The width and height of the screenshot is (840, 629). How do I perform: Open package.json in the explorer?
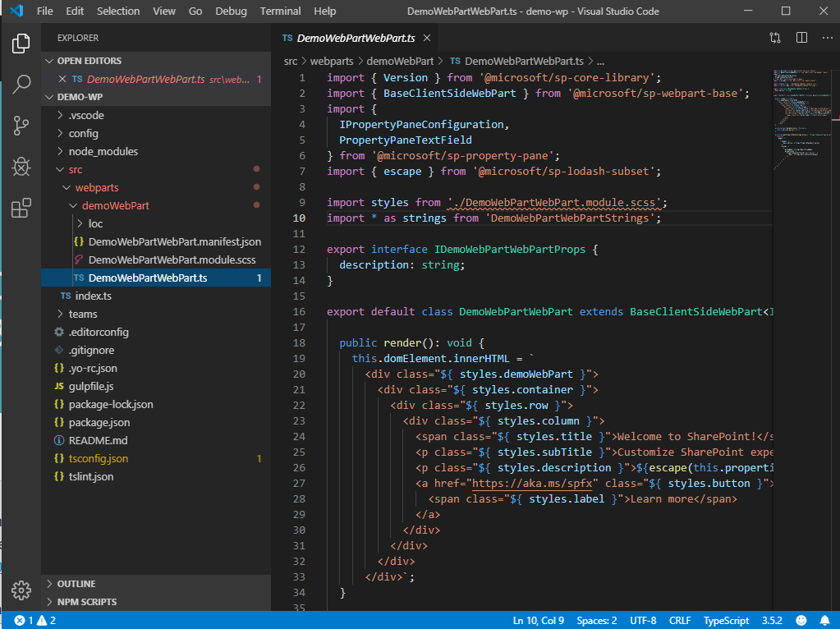point(99,422)
